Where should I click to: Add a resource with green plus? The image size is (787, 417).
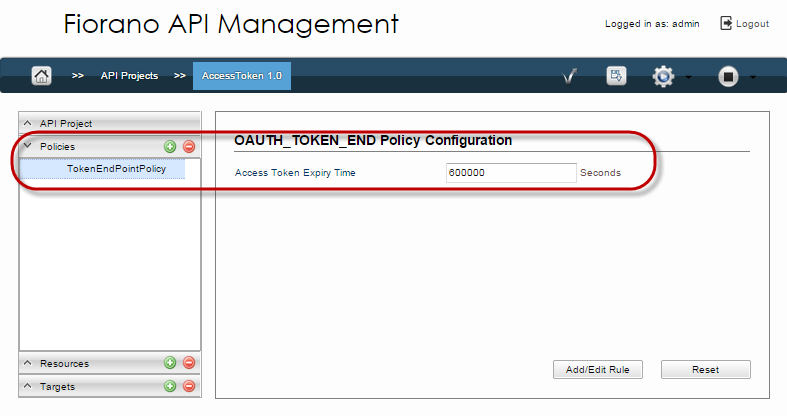170,362
